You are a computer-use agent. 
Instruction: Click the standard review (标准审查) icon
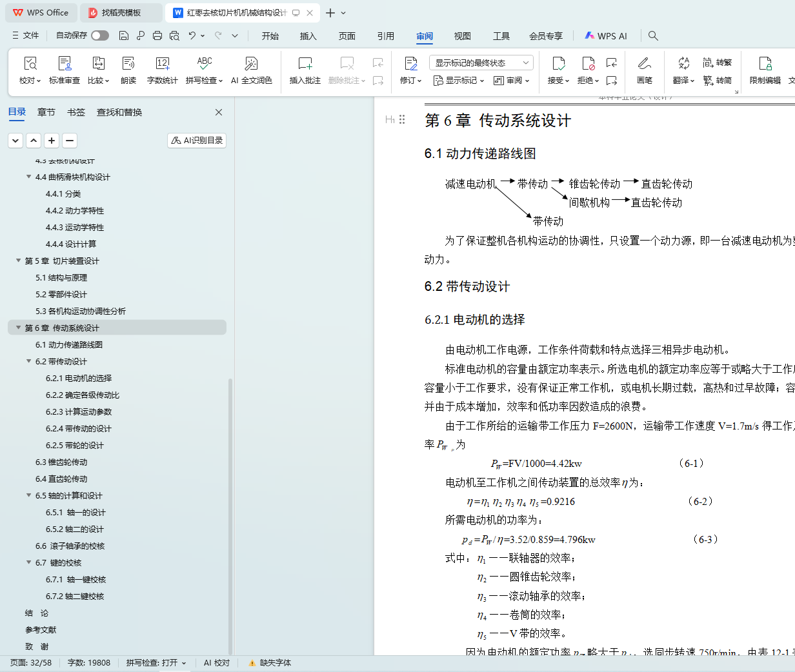65,64
